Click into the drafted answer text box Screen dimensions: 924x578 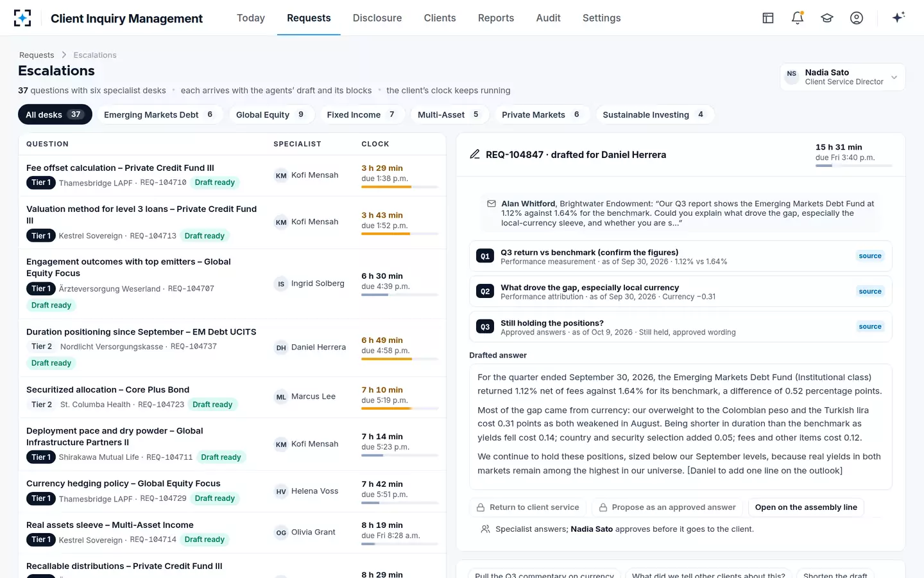680,427
